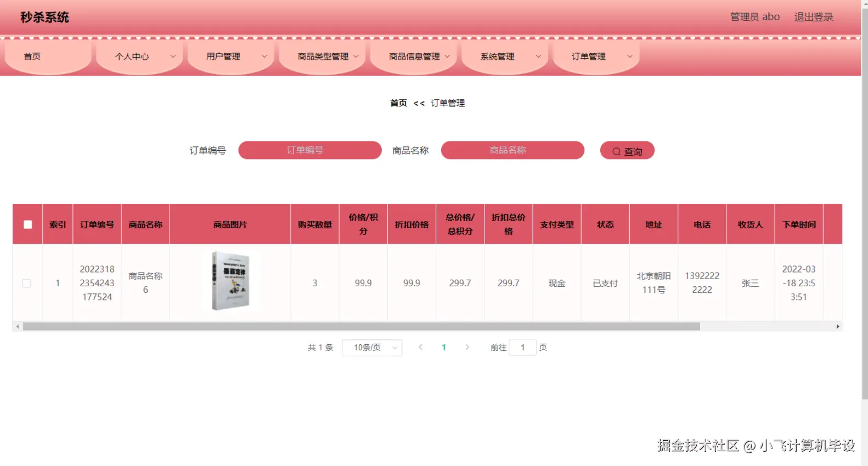Click order number 20223182354243177524 cell

(x=97, y=283)
